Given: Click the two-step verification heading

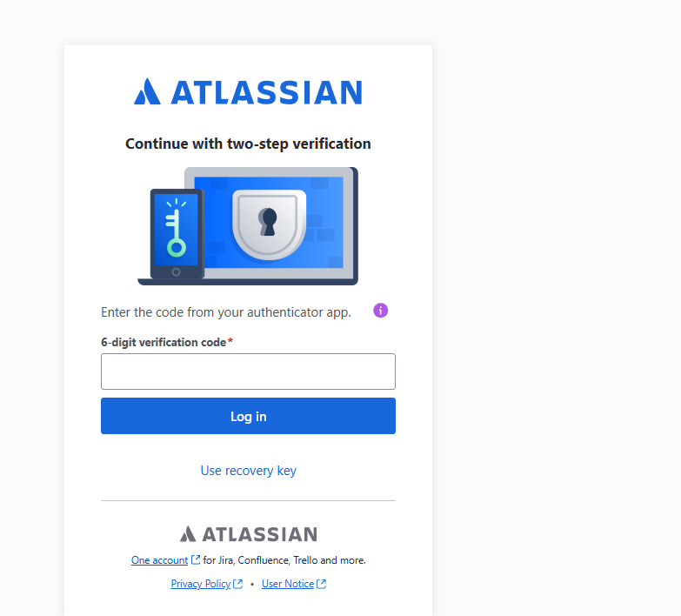Looking at the screenshot, I should pos(248,144).
